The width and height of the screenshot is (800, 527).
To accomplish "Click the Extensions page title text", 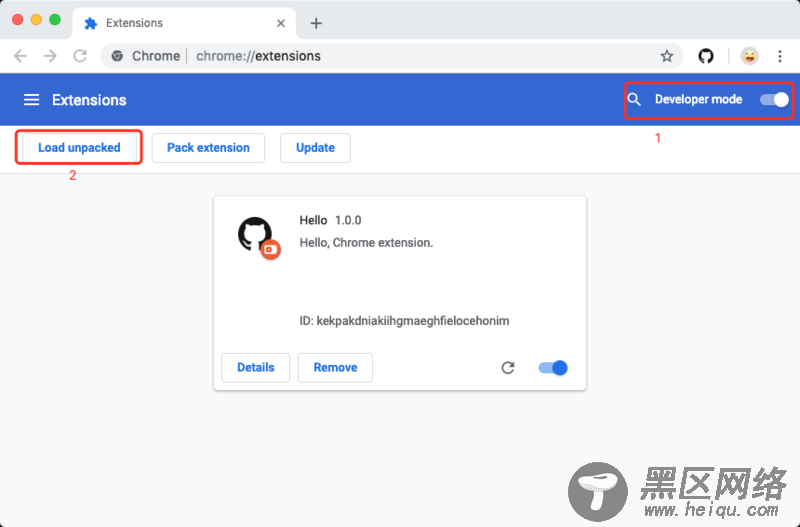I will click(89, 100).
